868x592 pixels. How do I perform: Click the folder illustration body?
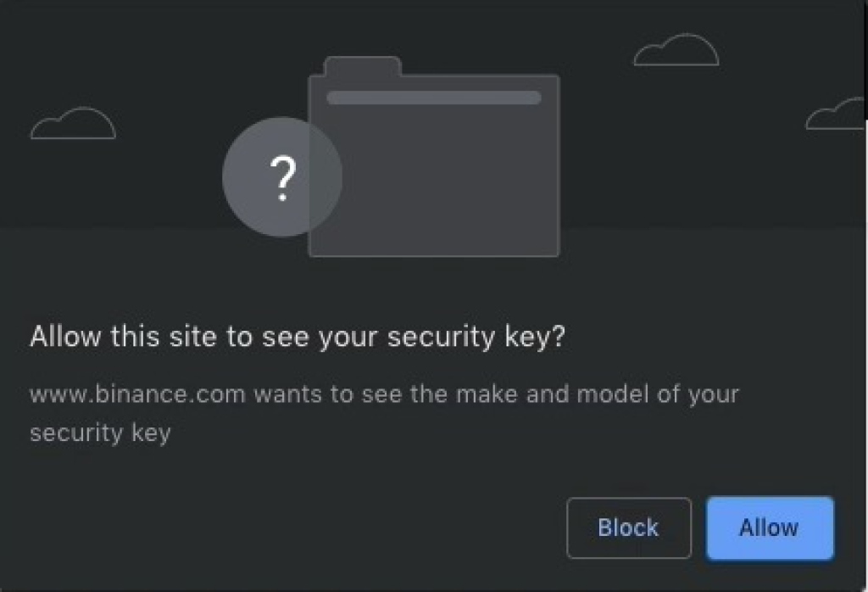point(433,165)
